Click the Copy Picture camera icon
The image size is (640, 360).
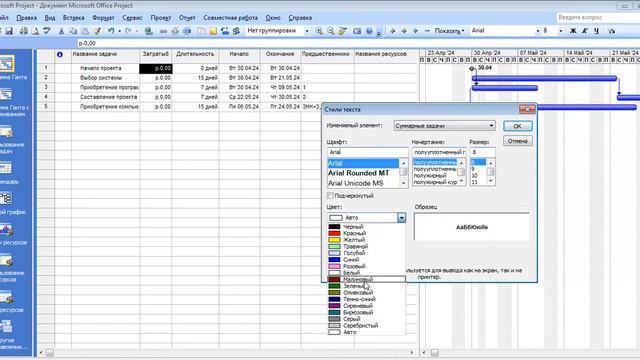click(357, 31)
